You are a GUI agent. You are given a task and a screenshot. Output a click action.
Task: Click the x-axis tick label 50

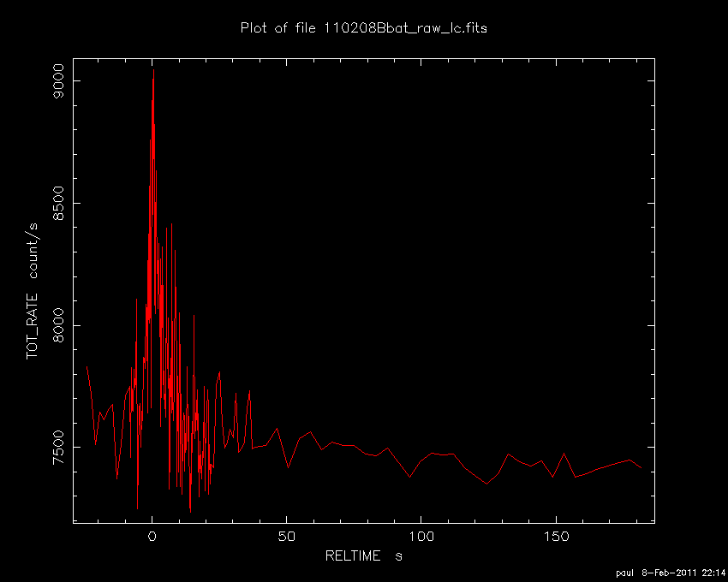click(286, 537)
